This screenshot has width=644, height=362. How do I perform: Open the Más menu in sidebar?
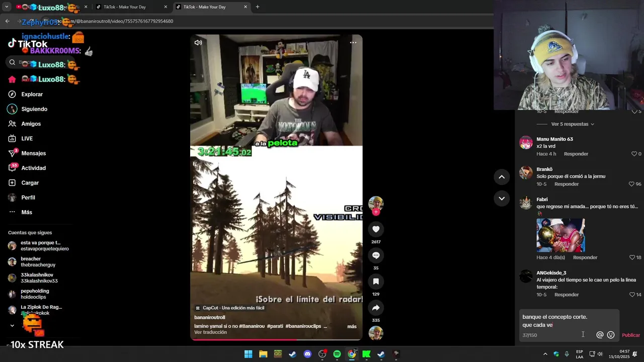coord(27,212)
